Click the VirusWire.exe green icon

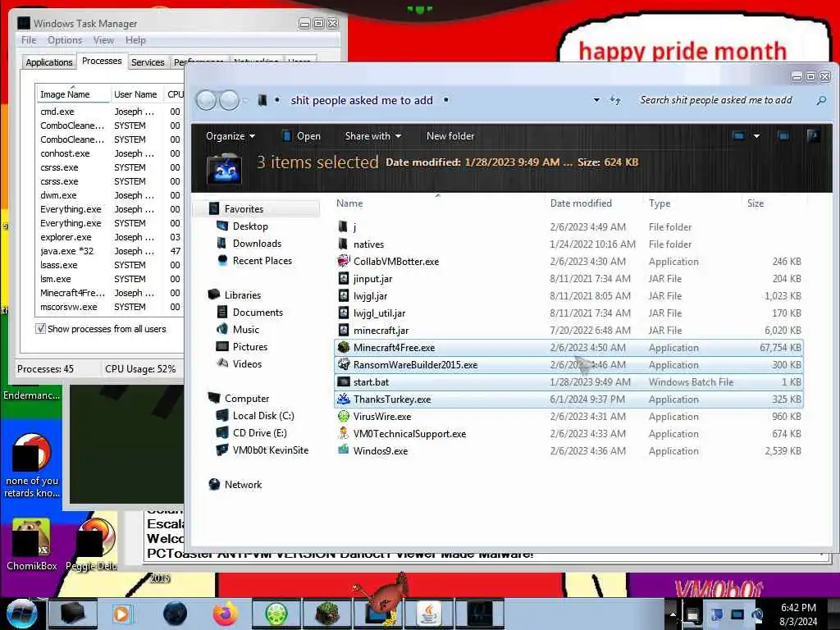[344, 416]
